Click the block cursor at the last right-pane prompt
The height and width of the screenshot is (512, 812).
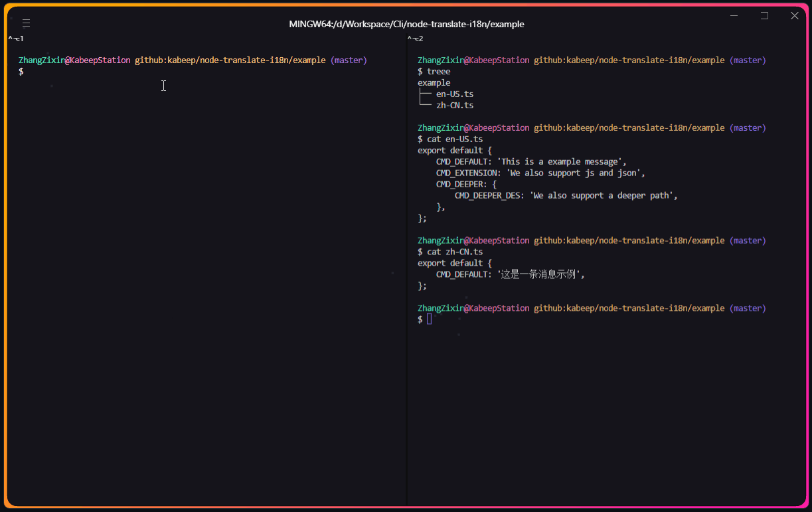click(x=430, y=319)
